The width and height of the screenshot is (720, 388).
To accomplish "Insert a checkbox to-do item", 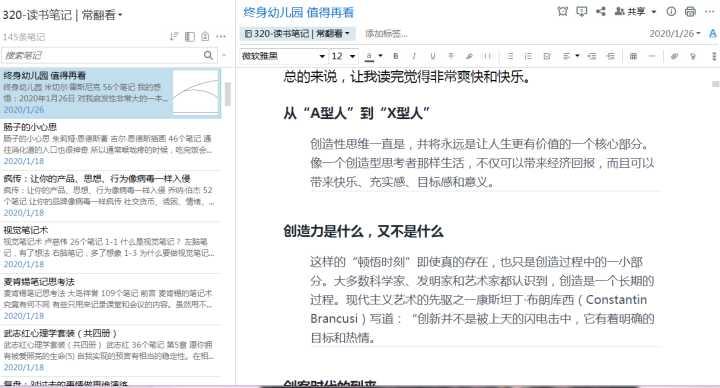I will pyautogui.click(x=547, y=56).
